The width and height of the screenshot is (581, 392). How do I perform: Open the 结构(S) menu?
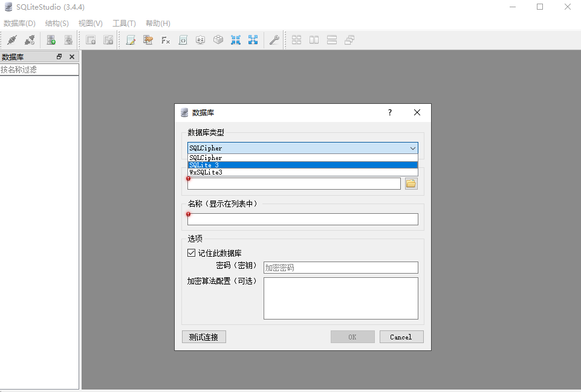coord(57,24)
